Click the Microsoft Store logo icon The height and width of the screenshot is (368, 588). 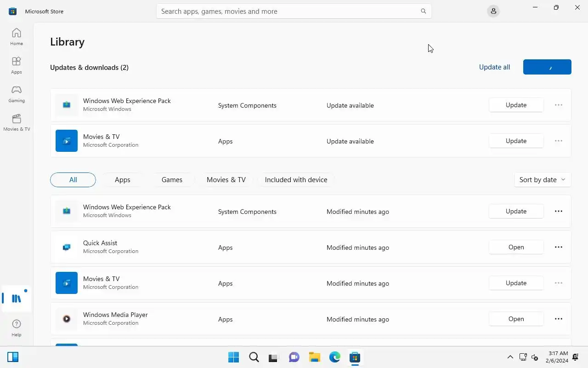(x=12, y=11)
